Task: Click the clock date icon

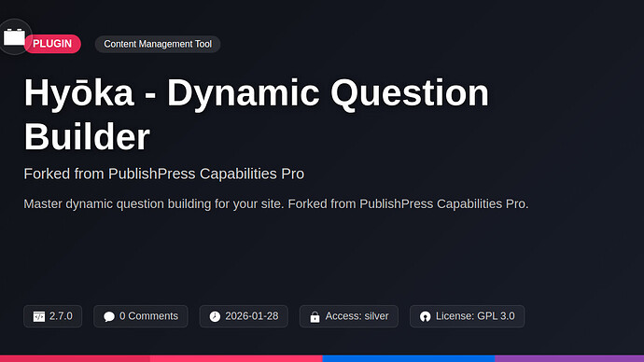Action: [215, 316]
